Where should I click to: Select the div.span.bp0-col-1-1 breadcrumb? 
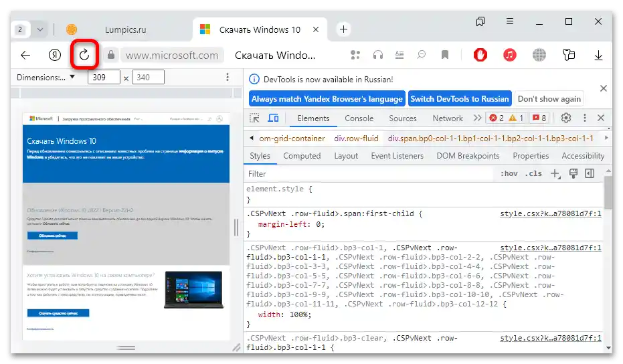coord(491,139)
